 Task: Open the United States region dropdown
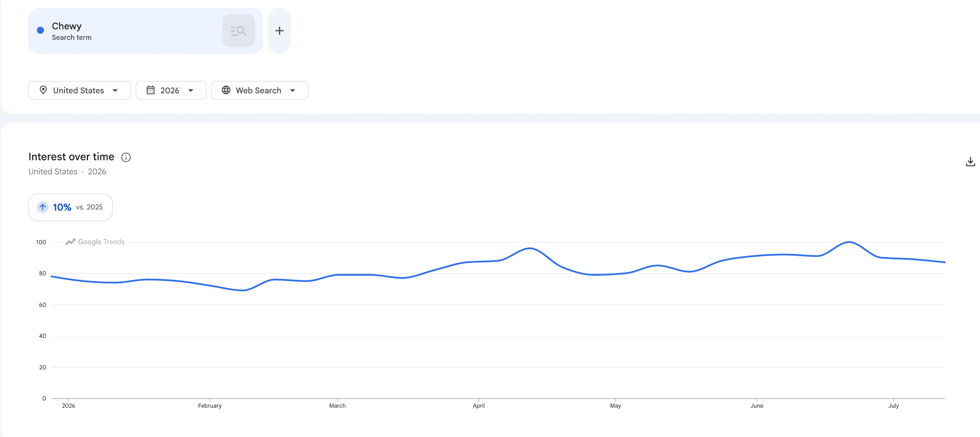click(80, 90)
